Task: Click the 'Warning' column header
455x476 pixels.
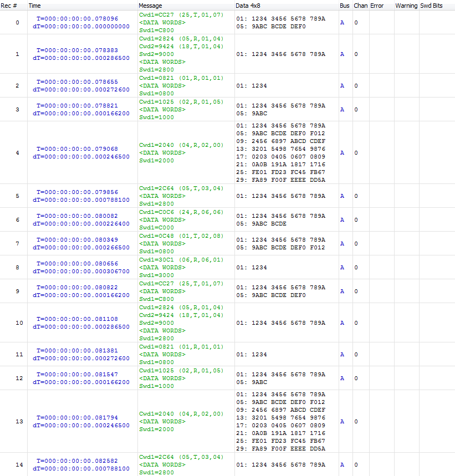Action: click(x=406, y=6)
